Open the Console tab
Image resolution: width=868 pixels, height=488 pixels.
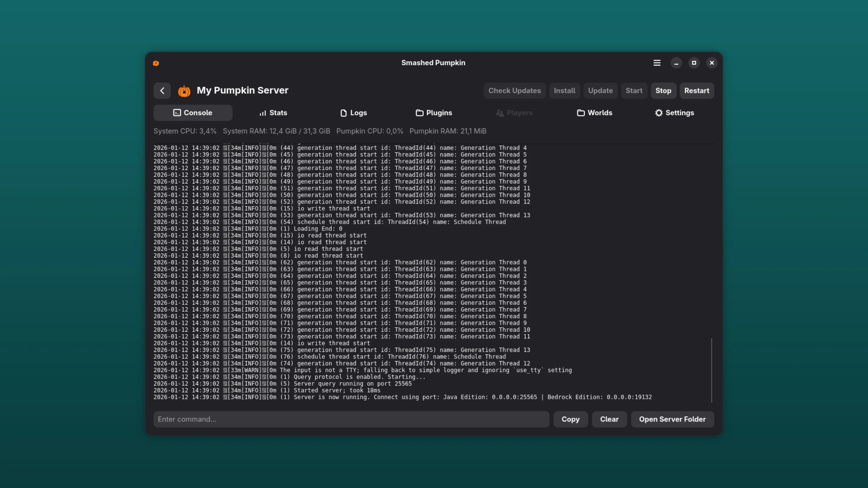pyautogui.click(x=193, y=113)
